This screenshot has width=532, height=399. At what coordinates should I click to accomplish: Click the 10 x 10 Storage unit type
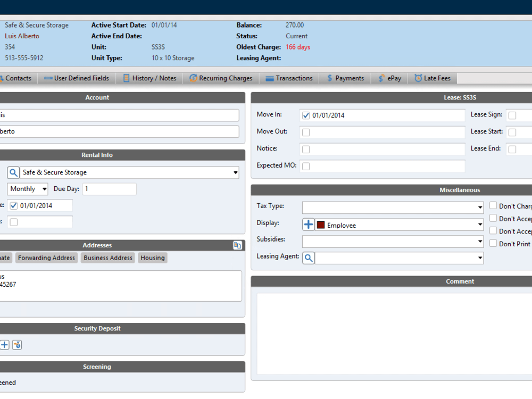(173, 58)
